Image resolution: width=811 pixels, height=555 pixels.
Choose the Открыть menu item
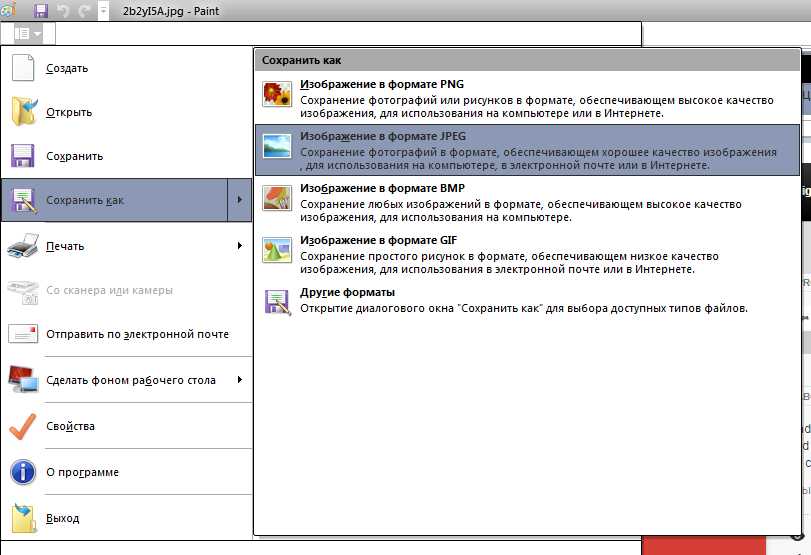(126, 112)
